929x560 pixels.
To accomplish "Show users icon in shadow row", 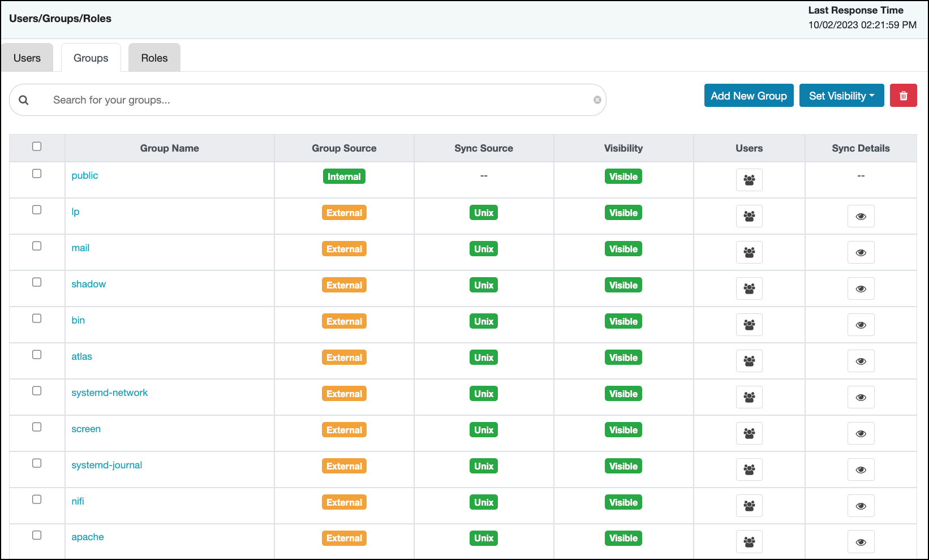I will click(749, 288).
